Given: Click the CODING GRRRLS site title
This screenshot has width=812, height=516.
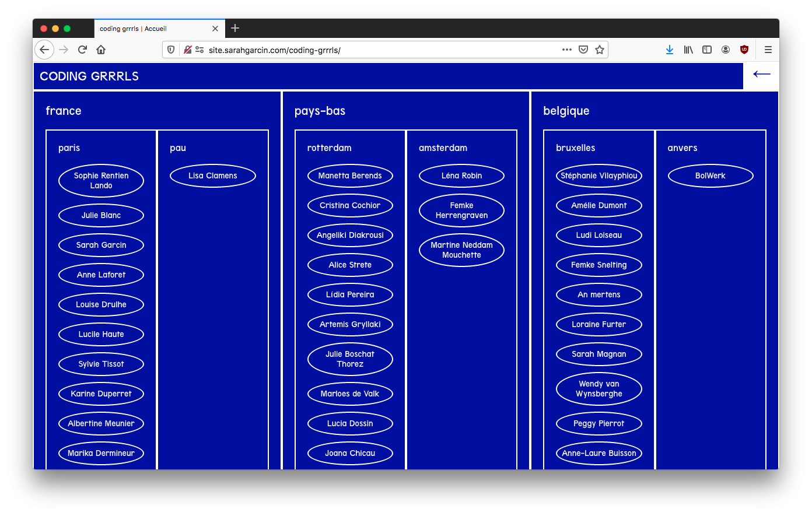Looking at the screenshot, I should click(89, 76).
